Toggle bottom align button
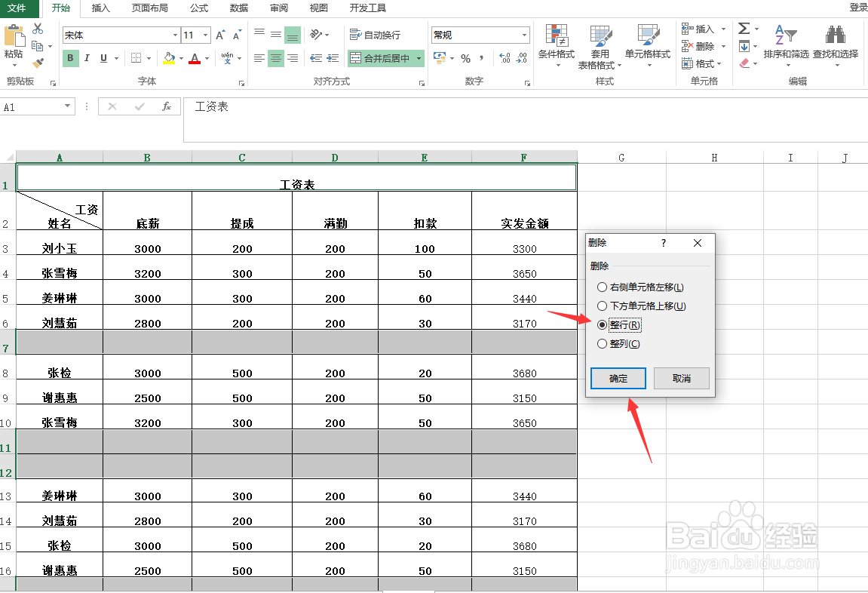The image size is (868, 593). [293, 35]
